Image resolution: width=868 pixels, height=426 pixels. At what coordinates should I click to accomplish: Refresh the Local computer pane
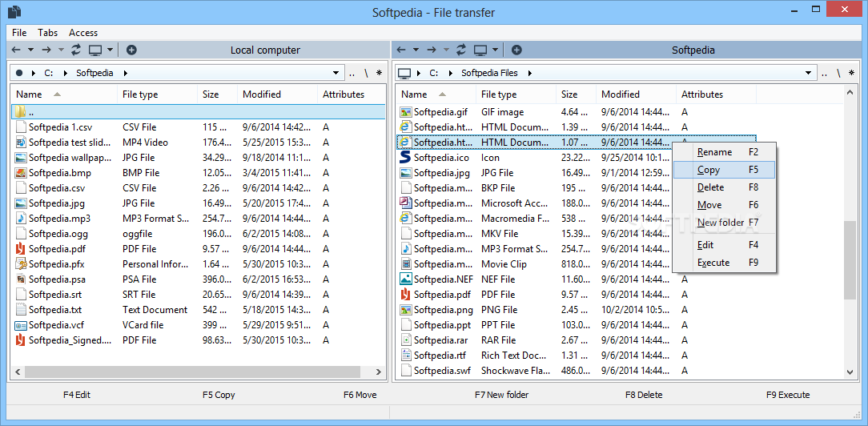pos(76,50)
